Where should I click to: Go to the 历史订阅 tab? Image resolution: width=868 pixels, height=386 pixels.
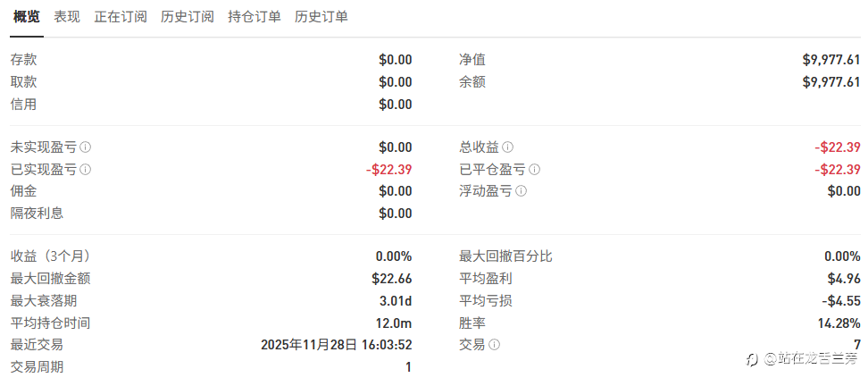tap(188, 17)
